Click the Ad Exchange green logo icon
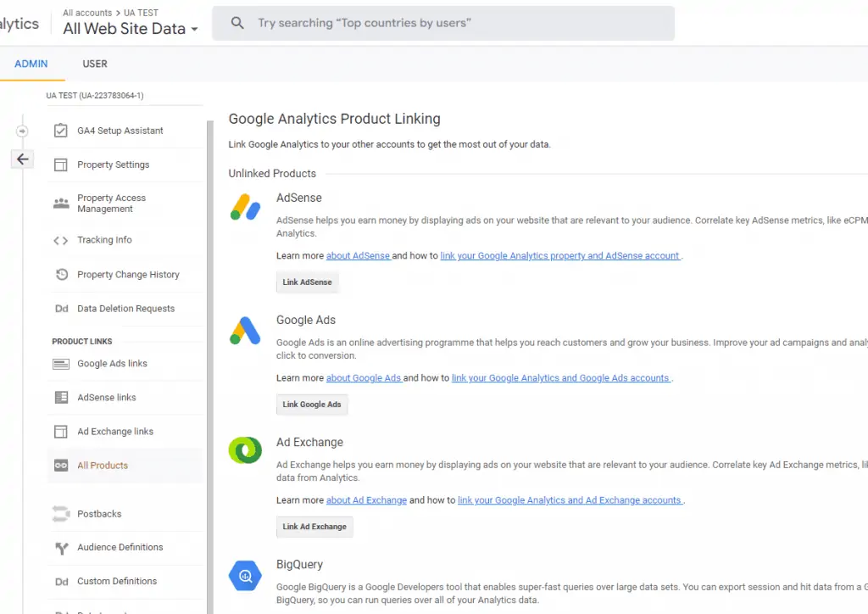This screenshot has width=868, height=614. pos(245,451)
